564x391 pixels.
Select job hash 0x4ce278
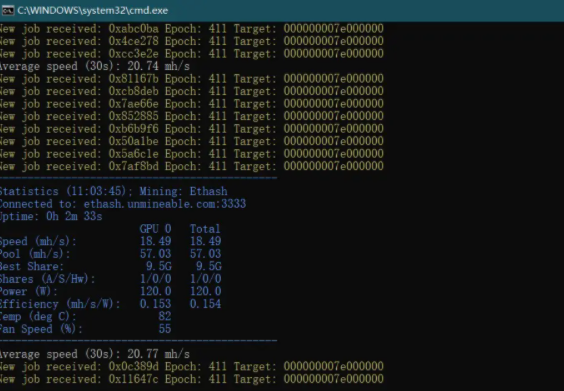[x=133, y=41]
